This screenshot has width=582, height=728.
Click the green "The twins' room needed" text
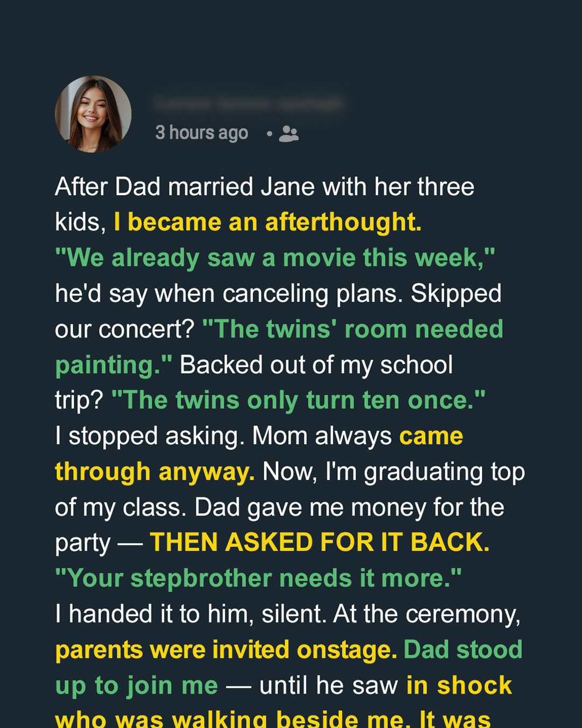pos(353,329)
